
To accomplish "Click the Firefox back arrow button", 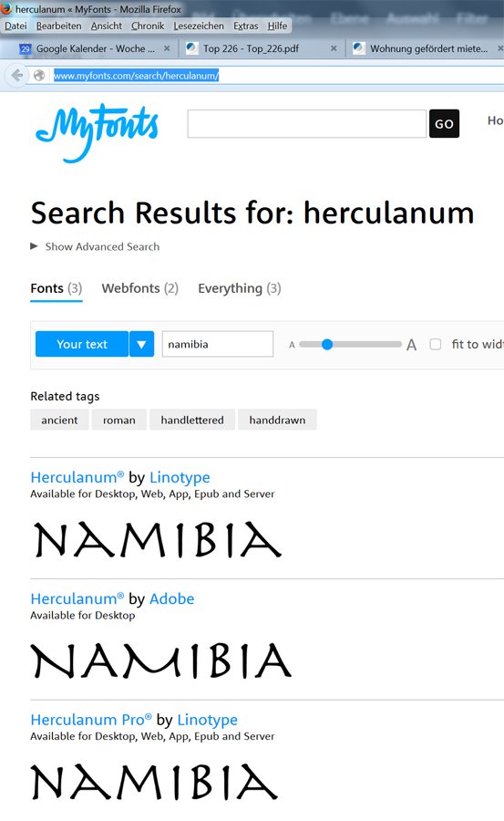I will (x=16, y=76).
